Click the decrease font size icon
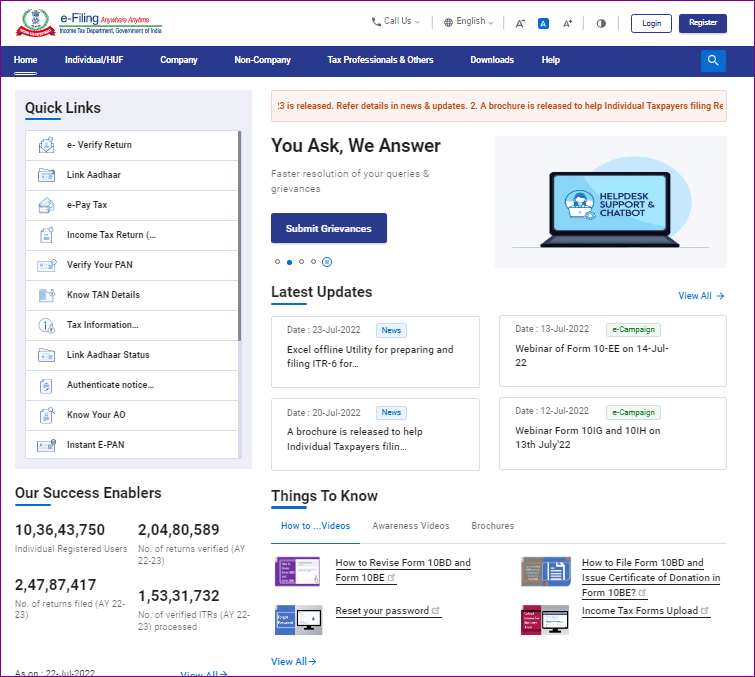The height and width of the screenshot is (677, 755). pos(520,23)
